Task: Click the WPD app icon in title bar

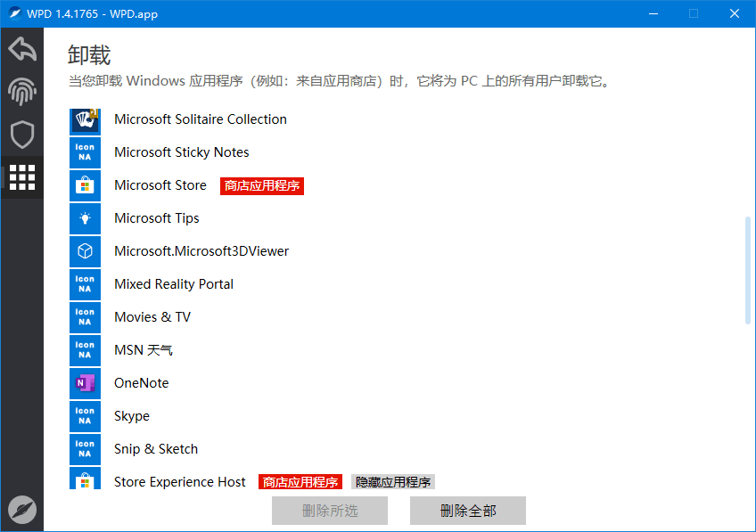Action: (15, 13)
